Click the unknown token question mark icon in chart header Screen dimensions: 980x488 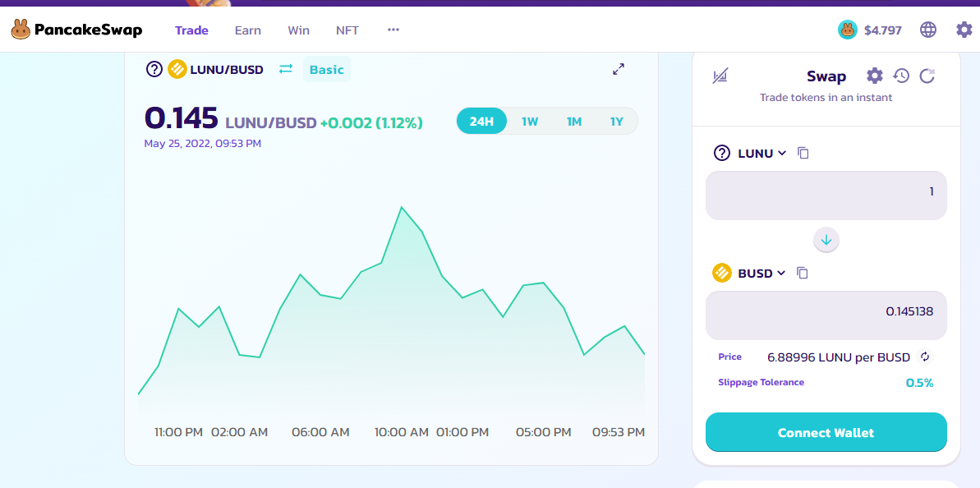coord(154,69)
